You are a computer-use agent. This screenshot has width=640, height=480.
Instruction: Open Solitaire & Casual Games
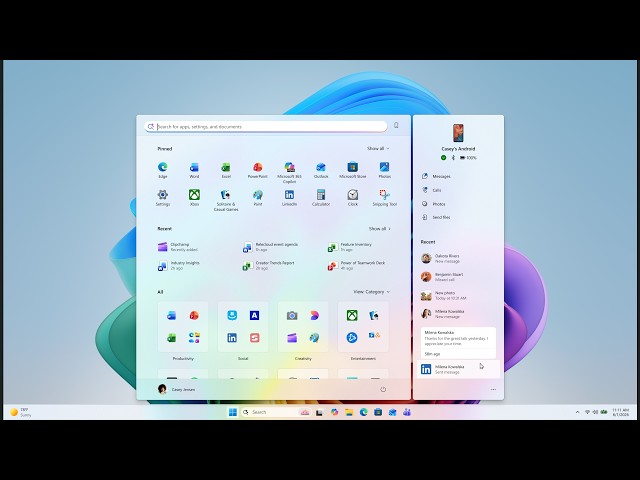point(226,200)
